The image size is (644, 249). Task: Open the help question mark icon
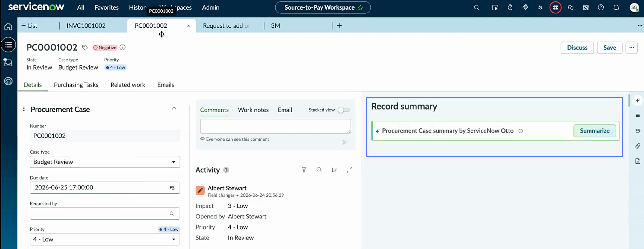(601, 7)
